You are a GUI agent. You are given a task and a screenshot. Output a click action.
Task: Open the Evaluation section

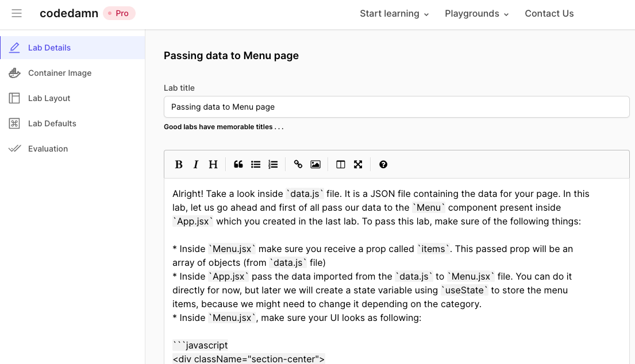point(48,149)
